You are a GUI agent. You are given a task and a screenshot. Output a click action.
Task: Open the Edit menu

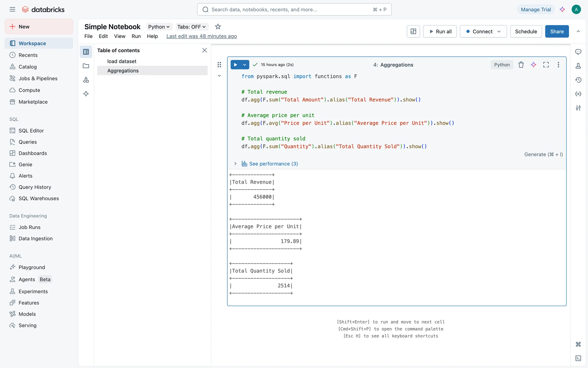click(103, 36)
